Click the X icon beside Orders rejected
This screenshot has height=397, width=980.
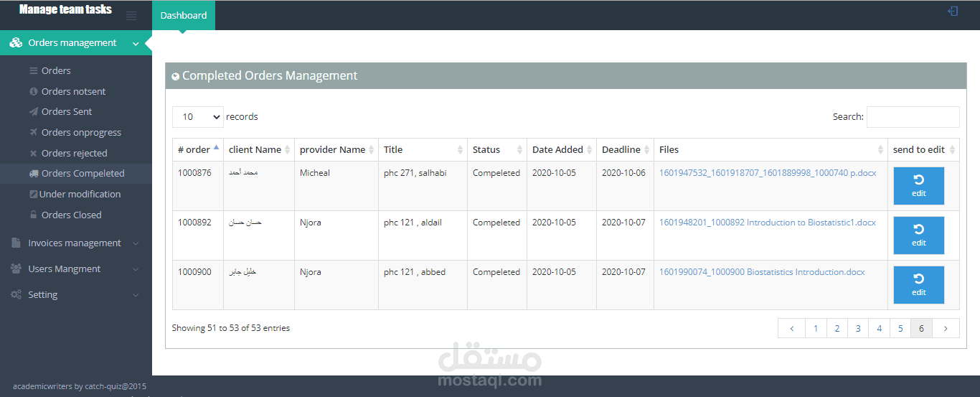(33, 153)
